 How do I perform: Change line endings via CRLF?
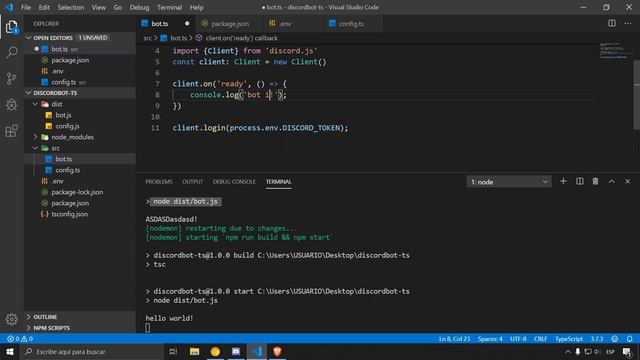pos(540,339)
